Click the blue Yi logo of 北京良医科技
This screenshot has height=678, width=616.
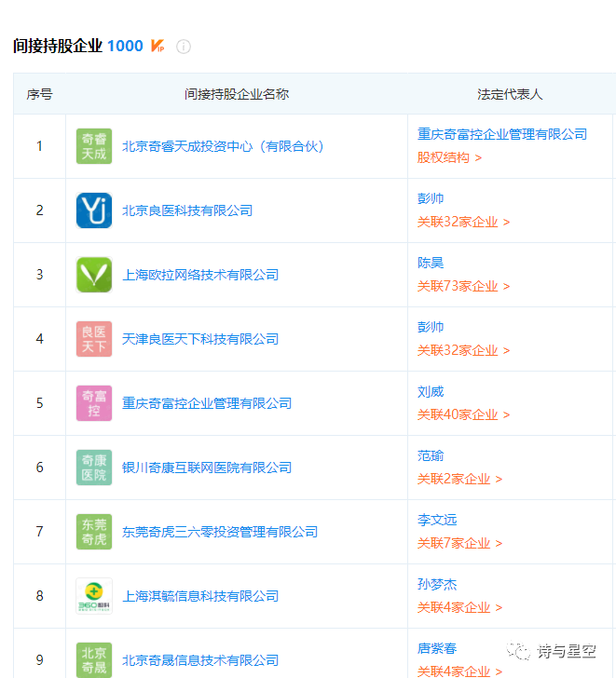94,210
